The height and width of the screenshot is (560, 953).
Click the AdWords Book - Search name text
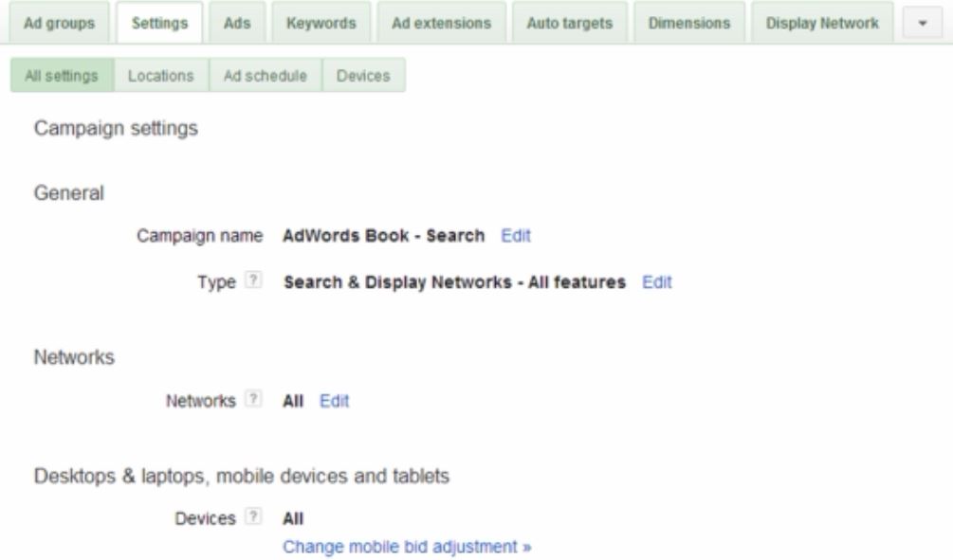point(383,236)
